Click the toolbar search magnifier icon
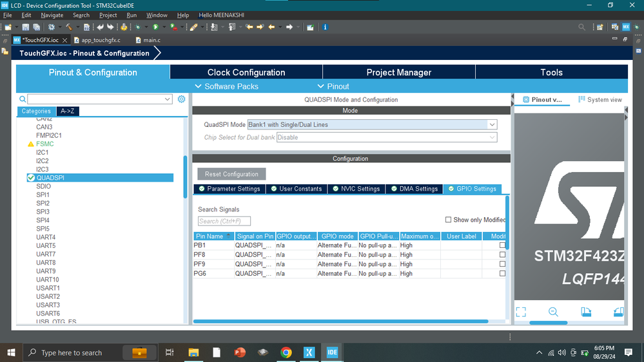644x362 pixels. coord(581,27)
